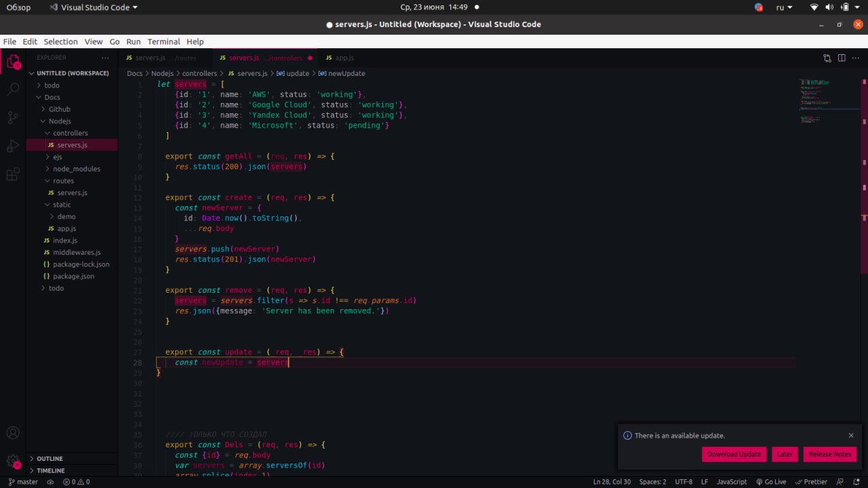The image size is (868, 488).
Task: Open notifications bell in status bar
Action: point(856,482)
